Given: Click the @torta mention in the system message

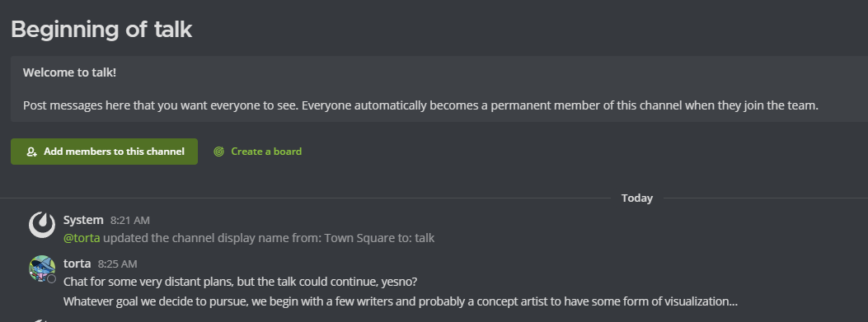Looking at the screenshot, I should point(82,239).
